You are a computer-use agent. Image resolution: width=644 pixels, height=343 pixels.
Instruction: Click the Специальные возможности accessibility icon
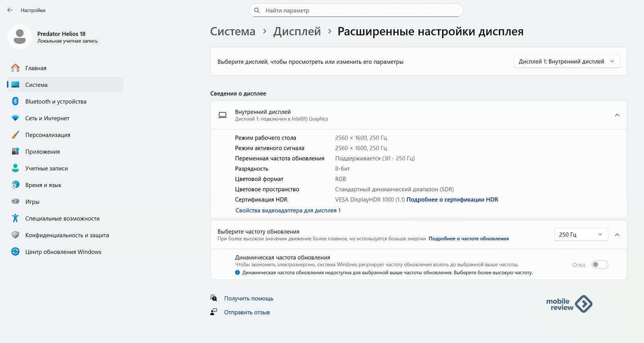(15, 218)
